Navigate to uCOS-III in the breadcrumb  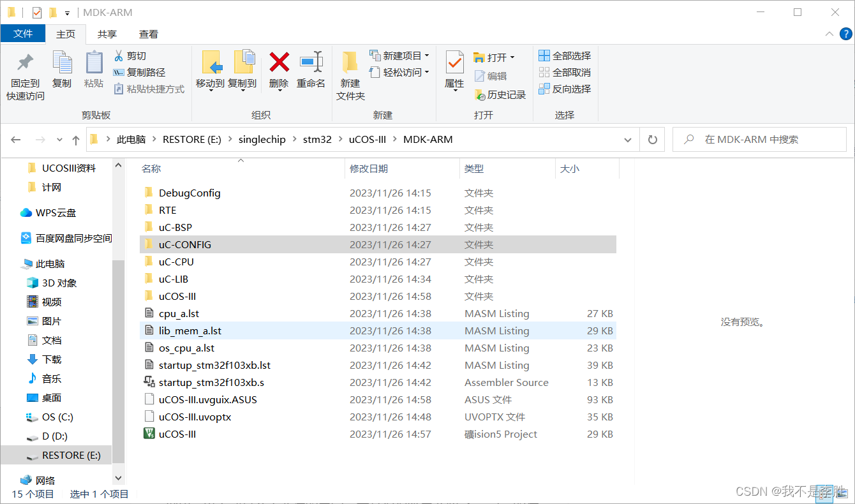point(368,140)
